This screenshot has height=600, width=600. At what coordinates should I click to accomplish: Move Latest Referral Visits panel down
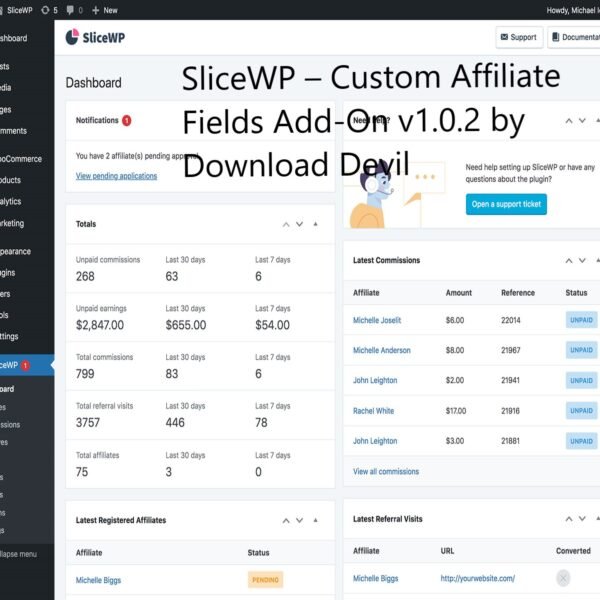point(582,519)
